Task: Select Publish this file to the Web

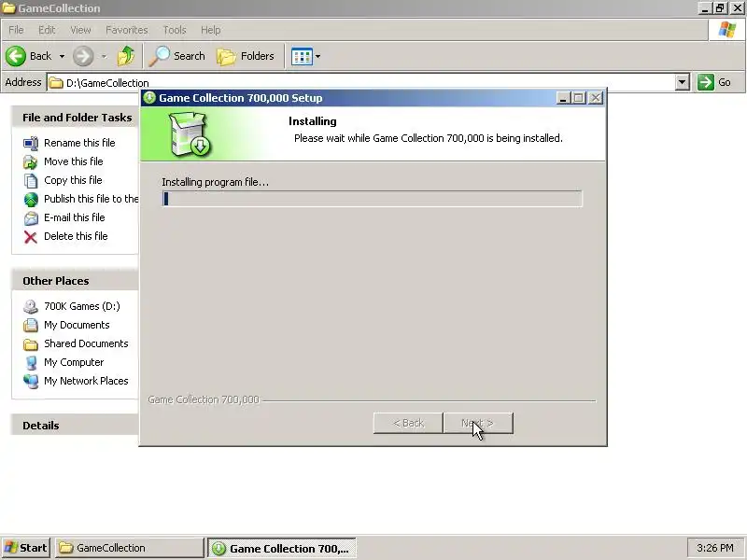Action: coord(91,199)
